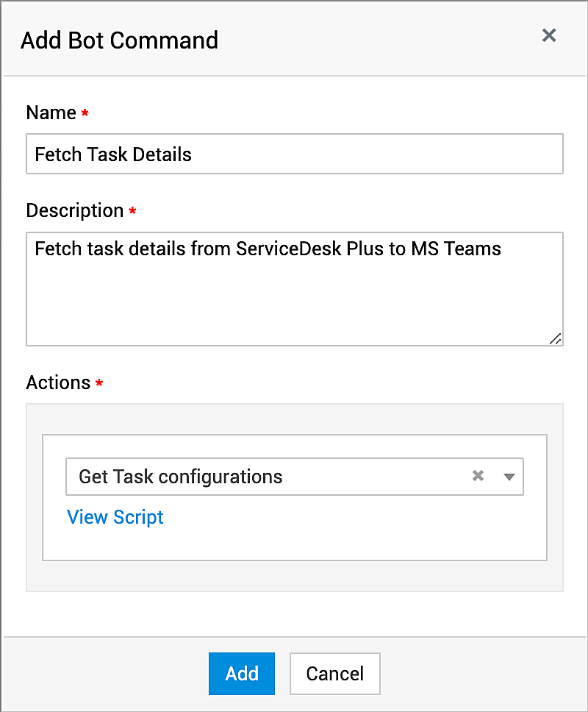Click the red asterisk beside Actions

(99, 384)
